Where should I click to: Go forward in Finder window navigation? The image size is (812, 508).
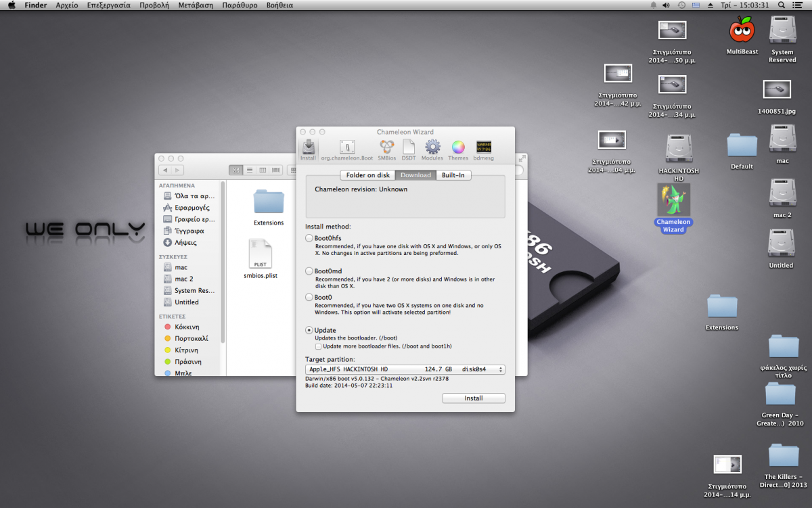[177, 170]
